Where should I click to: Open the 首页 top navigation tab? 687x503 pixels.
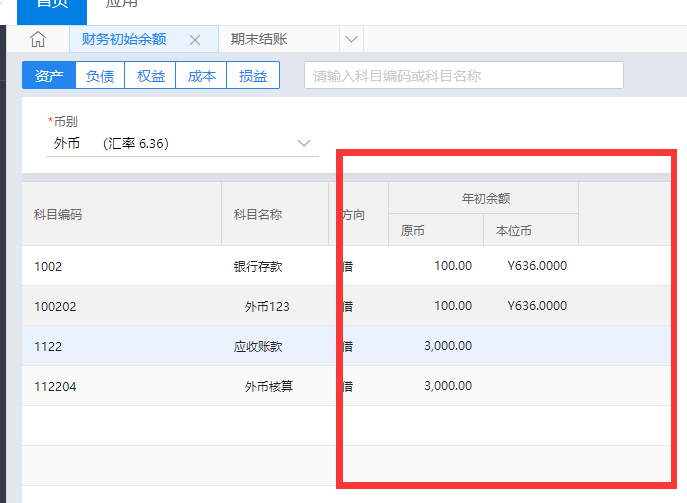tap(51, 5)
